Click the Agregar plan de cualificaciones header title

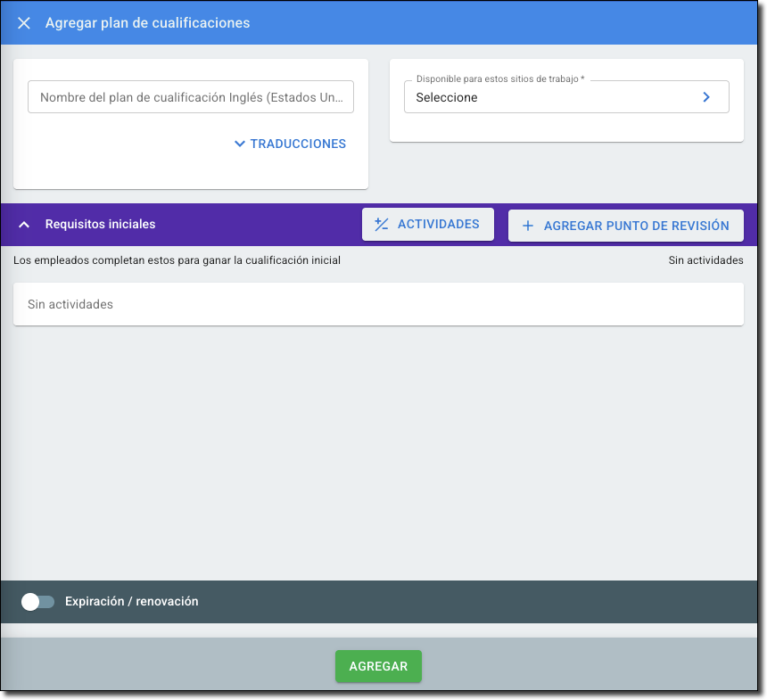click(147, 23)
